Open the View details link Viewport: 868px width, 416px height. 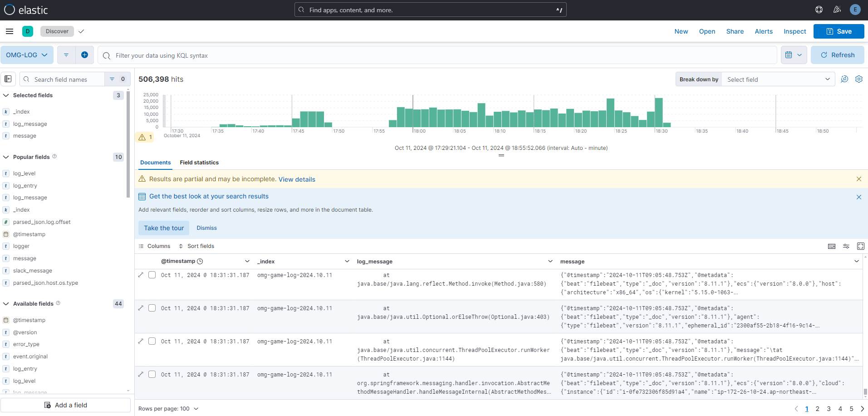tap(297, 179)
